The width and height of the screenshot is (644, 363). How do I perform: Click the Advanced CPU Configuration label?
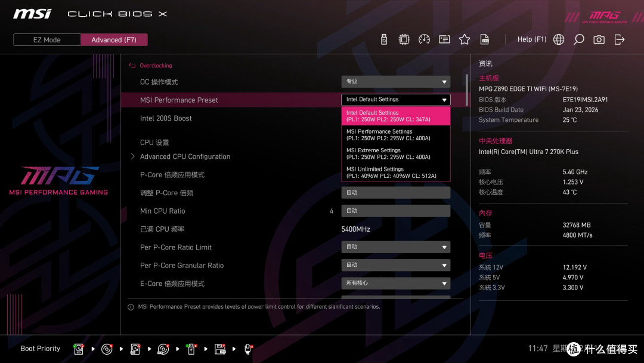click(x=185, y=156)
